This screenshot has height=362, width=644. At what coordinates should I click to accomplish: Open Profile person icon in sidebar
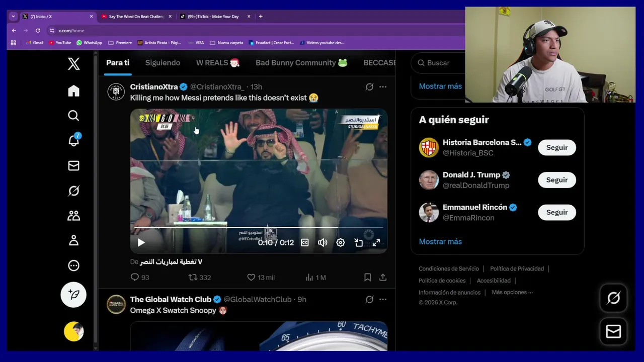[x=73, y=240]
